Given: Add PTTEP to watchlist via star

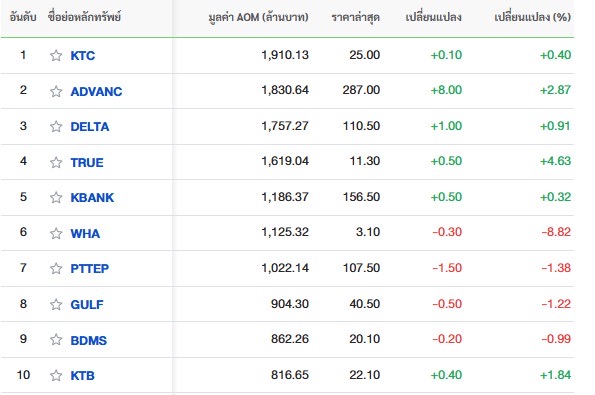Looking at the screenshot, I should (x=56, y=268).
